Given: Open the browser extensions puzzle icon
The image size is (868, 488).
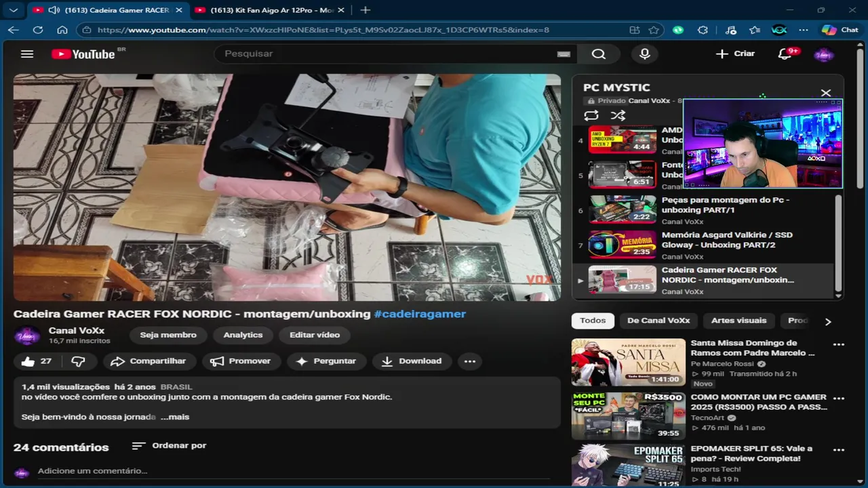Looking at the screenshot, I should point(703,30).
